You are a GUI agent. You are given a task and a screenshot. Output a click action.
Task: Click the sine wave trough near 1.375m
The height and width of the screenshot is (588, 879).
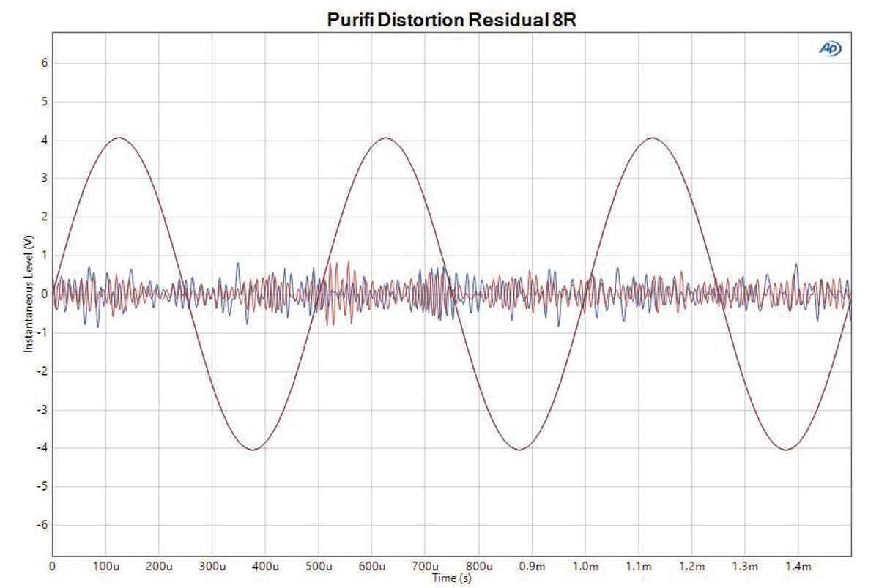click(x=786, y=449)
